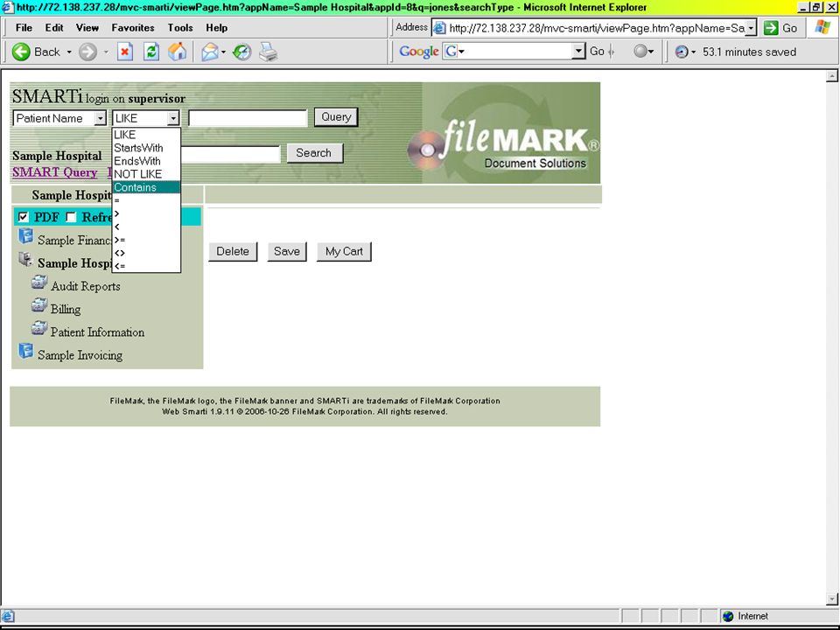This screenshot has height=630, width=840.
Task: Click the Internet zone globe in the status bar
Action: (x=728, y=616)
